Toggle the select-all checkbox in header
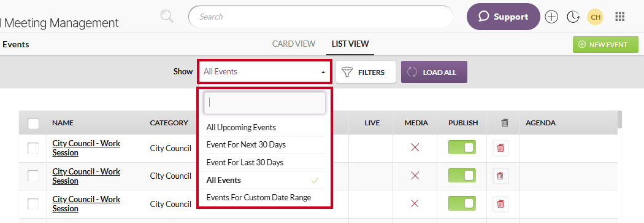 pos(33,123)
